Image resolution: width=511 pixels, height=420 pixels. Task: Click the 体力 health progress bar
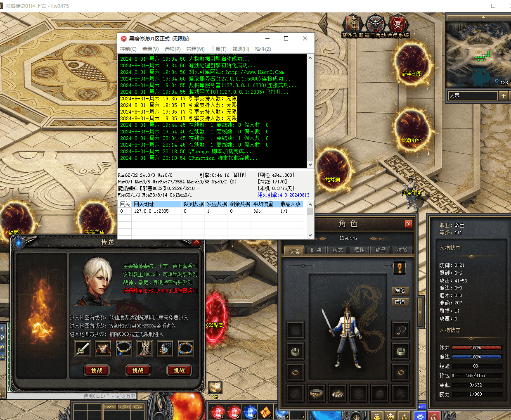coord(477,348)
